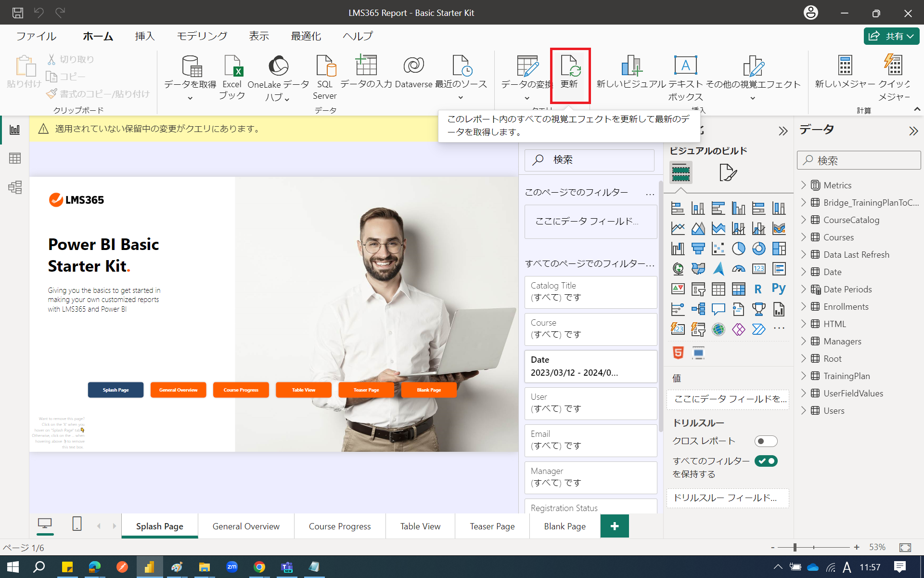
Task: Click the Table View orange button
Action: pos(304,390)
